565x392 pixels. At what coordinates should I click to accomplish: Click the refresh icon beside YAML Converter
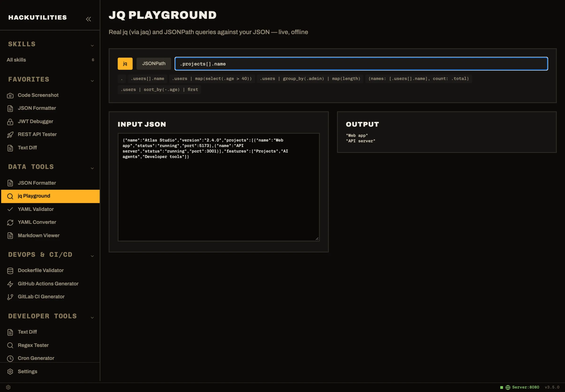10,222
